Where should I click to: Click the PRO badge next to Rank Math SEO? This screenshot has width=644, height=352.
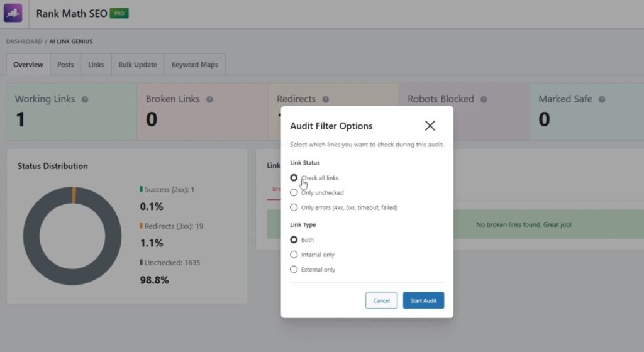tap(119, 14)
